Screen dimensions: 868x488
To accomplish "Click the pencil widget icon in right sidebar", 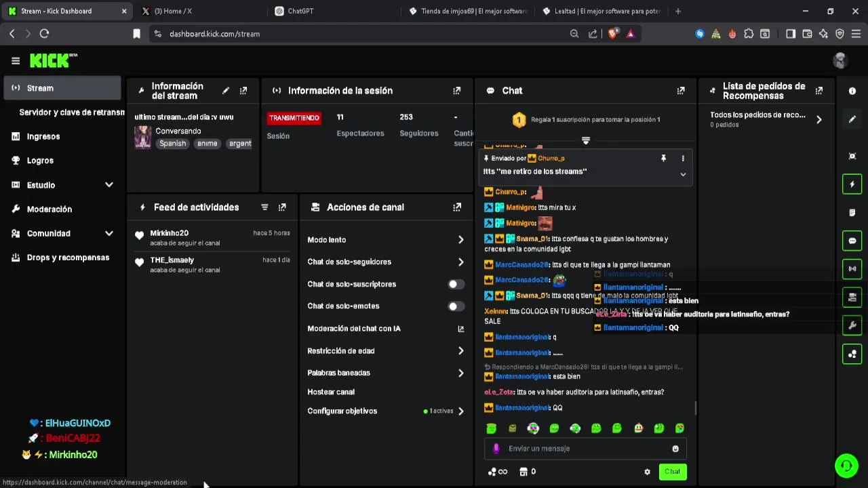I will click(x=852, y=119).
